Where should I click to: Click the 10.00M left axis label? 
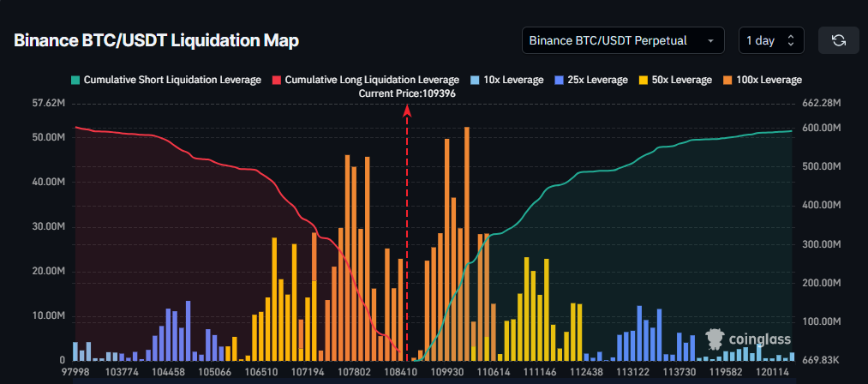[x=49, y=316]
